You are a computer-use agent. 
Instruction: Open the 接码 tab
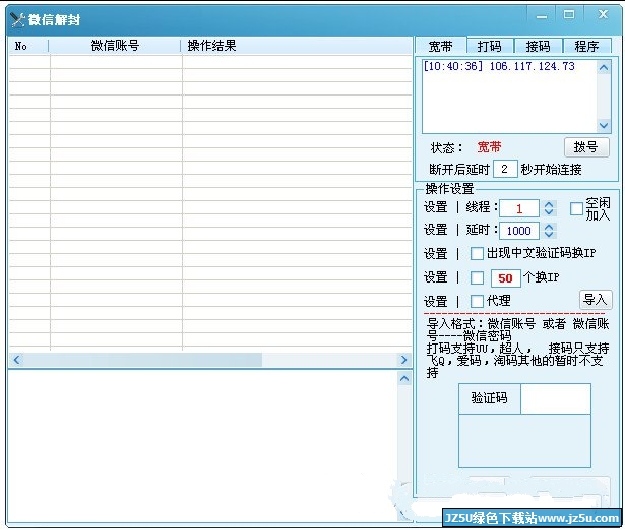538,46
